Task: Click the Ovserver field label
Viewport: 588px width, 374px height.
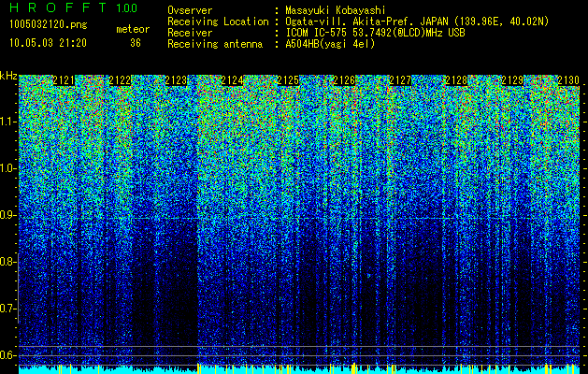Action: (x=190, y=10)
